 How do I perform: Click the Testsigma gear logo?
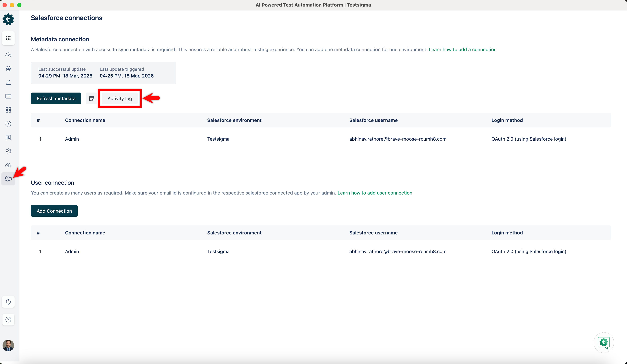(8, 19)
